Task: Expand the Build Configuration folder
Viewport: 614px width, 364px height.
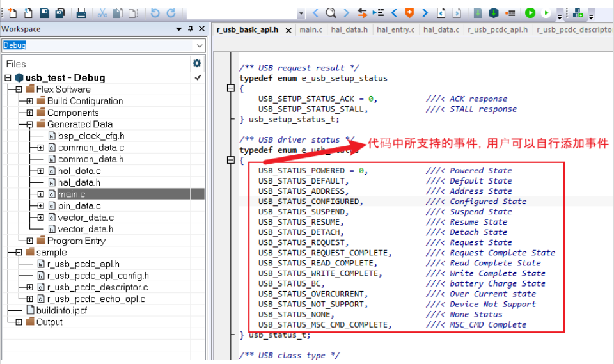Action: [x=30, y=101]
